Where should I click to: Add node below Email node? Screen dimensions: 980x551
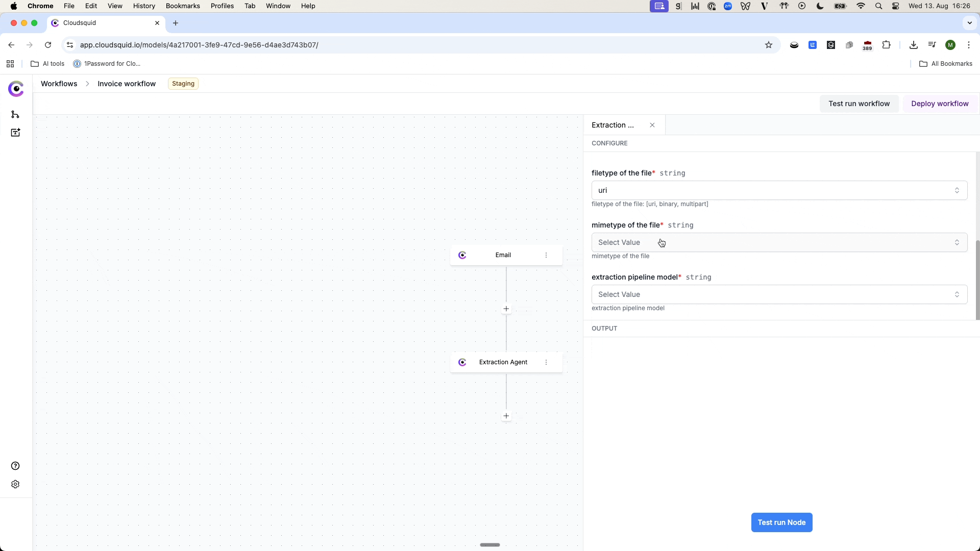[x=506, y=309]
